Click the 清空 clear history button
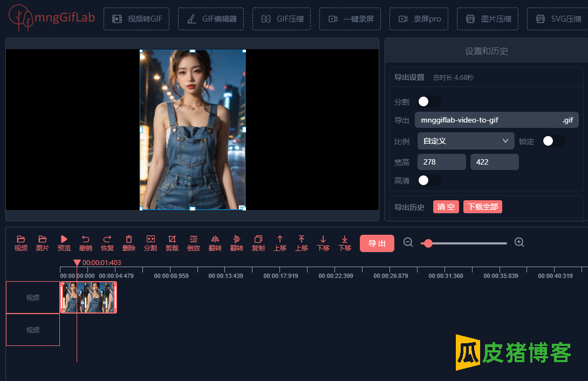This screenshot has width=588, height=381. (x=446, y=207)
